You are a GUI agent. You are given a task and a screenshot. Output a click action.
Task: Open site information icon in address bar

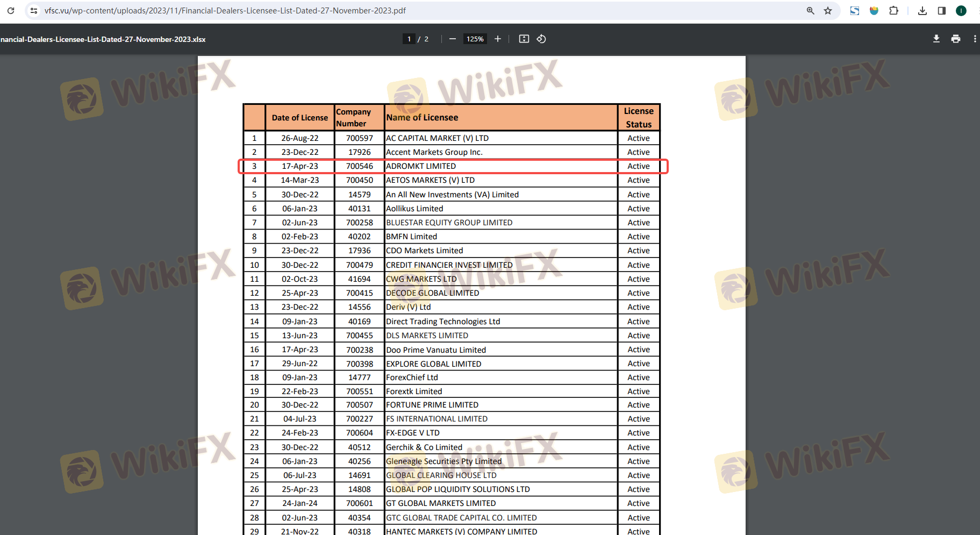pyautogui.click(x=34, y=11)
